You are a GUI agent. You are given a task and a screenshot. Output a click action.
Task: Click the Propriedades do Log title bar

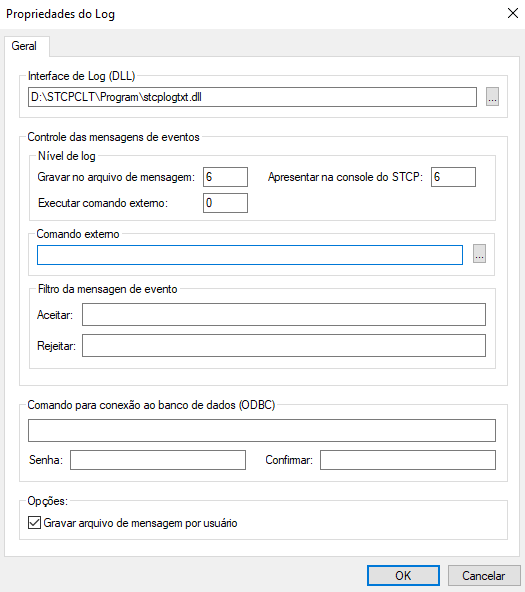60,14
